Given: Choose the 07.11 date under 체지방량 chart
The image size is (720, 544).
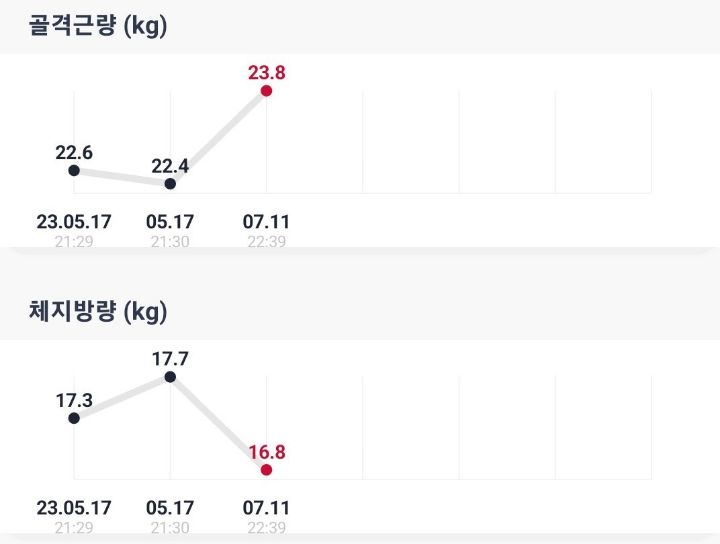Looking at the screenshot, I should tap(266, 507).
